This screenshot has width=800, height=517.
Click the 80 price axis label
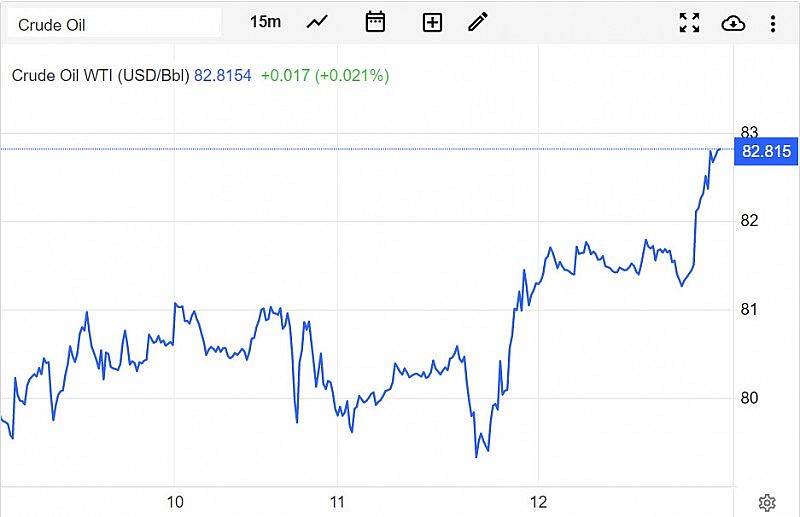pos(750,398)
